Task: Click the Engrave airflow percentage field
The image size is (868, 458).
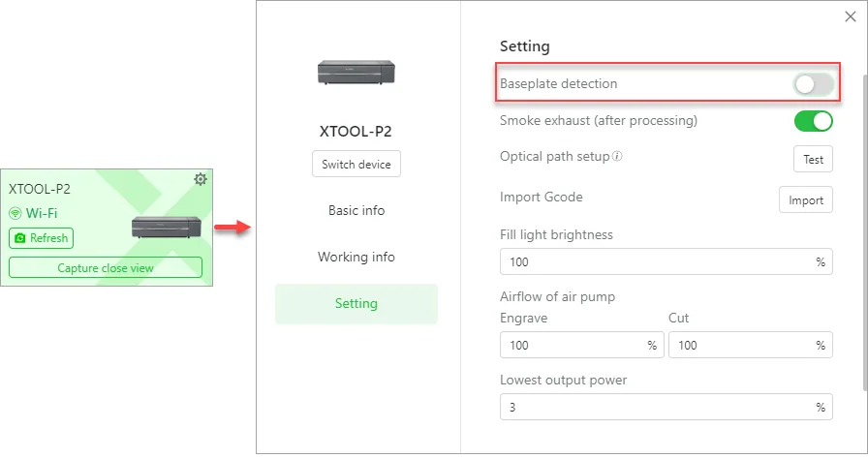Action: [x=582, y=345]
